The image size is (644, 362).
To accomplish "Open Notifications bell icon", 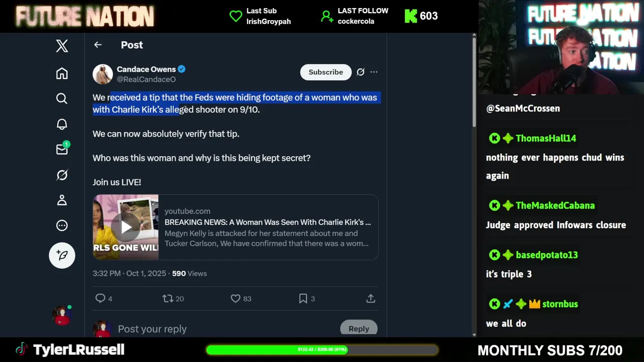I will pyautogui.click(x=62, y=124).
